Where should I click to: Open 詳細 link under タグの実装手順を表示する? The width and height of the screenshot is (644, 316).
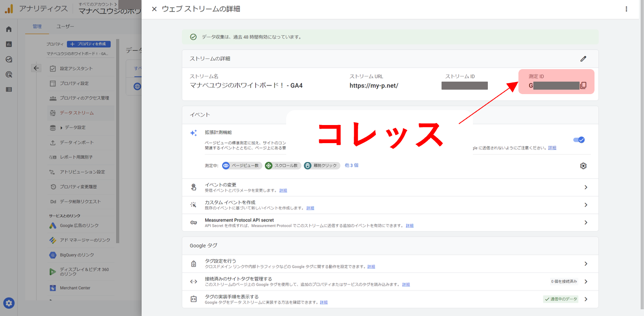[324, 302]
